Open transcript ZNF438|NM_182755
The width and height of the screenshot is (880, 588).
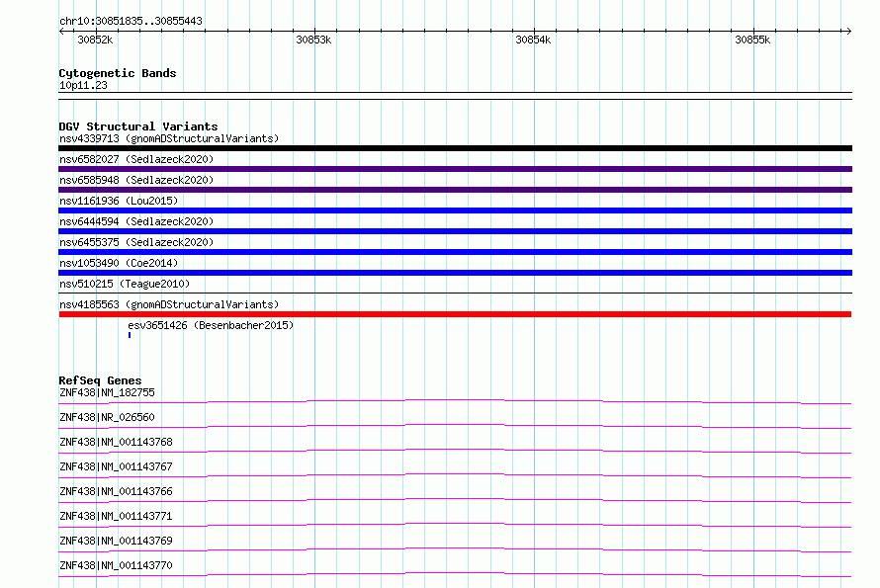pos(107,392)
